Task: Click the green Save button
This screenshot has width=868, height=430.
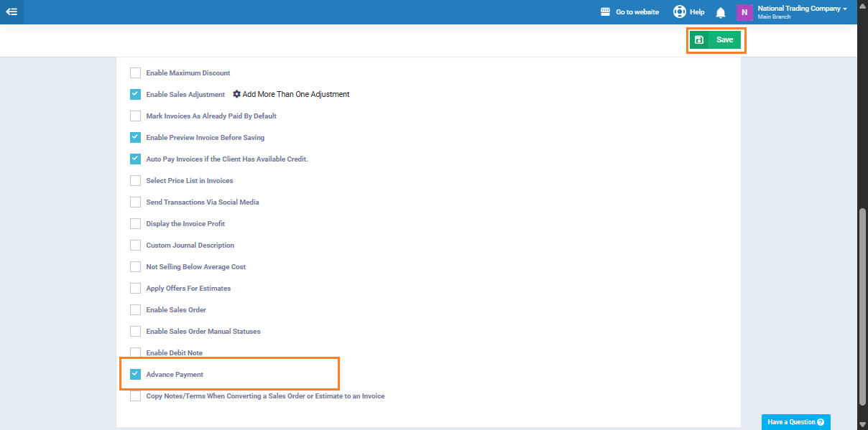Action: coord(715,40)
